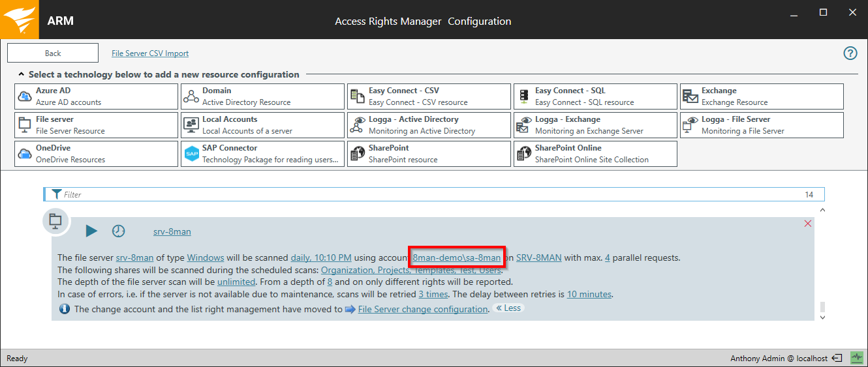Change scan account 8man-demo\sa-8man
Image resolution: width=868 pixels, height=367 pixels.
(457, 257)
